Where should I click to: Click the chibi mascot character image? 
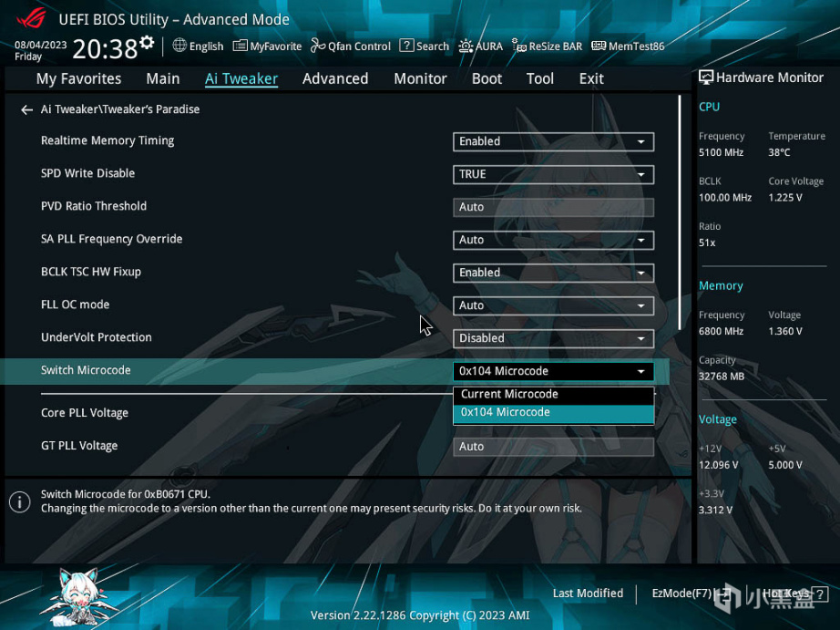tap(80, 596)
